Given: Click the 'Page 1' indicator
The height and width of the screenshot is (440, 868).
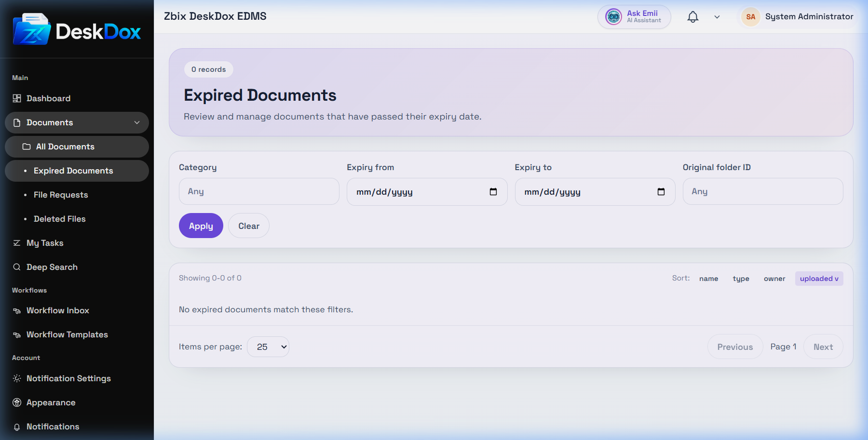Looking at the screenshot, I should point(783,347).
